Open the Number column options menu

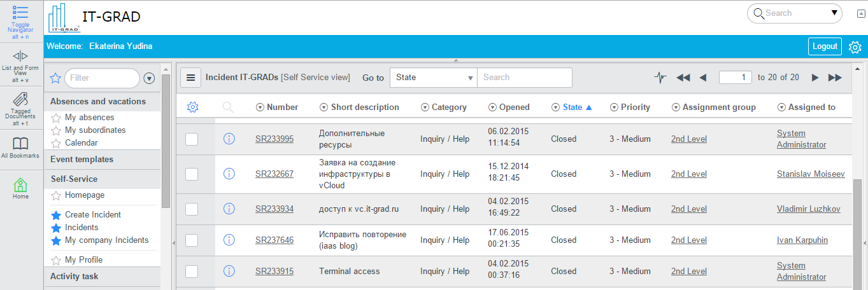click(x=260, y=107)
